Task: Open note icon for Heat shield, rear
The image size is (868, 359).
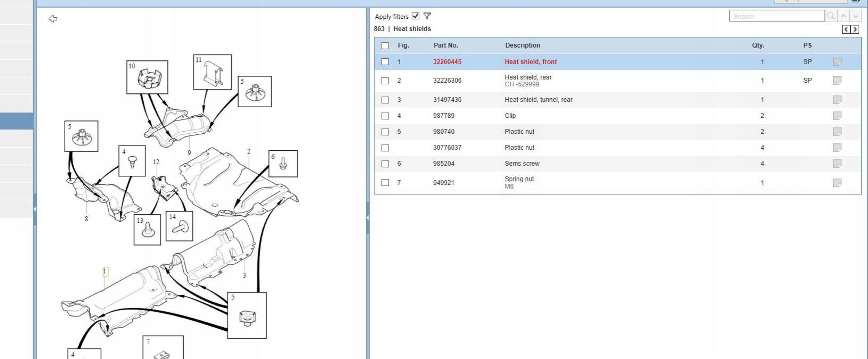Action: (837, 81)
